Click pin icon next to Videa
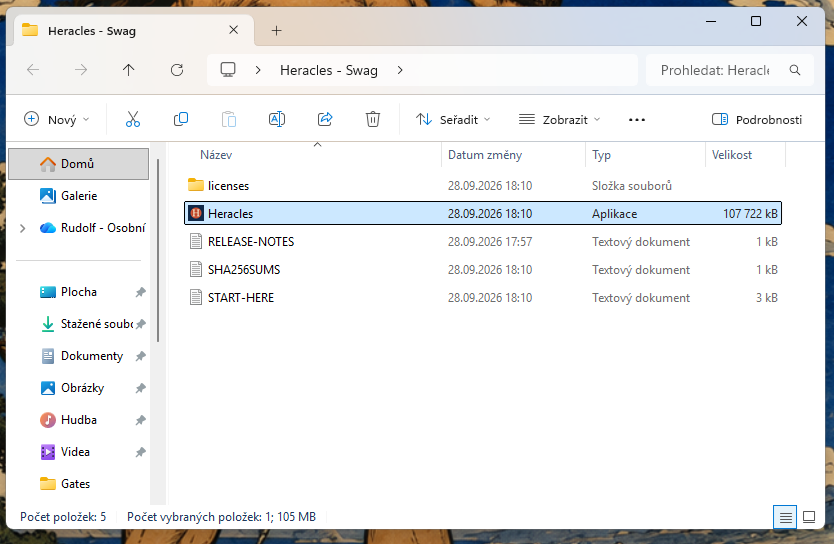Image resolution: width=834 pixels, height=544 pixels. click(x=140, y=452)
